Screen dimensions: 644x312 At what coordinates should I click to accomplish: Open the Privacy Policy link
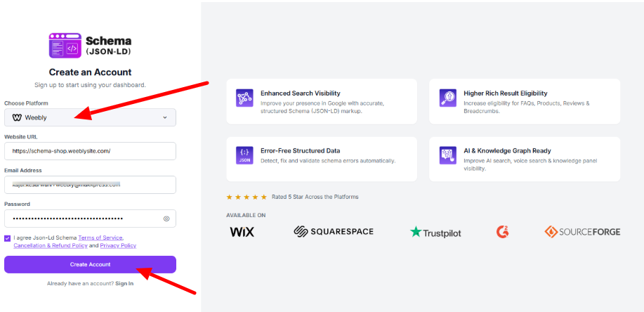coord(118,246)
